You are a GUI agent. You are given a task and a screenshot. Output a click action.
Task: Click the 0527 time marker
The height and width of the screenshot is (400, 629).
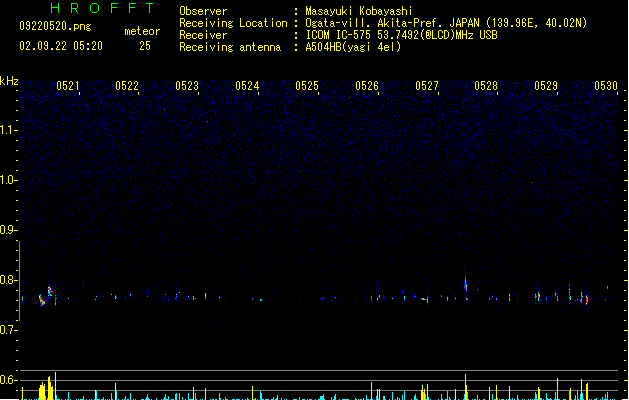(x=427, y=86)
